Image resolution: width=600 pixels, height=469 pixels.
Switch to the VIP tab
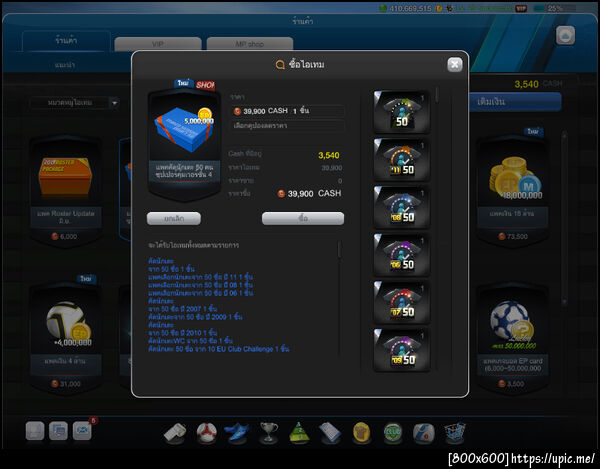click(x=158, y=44)
